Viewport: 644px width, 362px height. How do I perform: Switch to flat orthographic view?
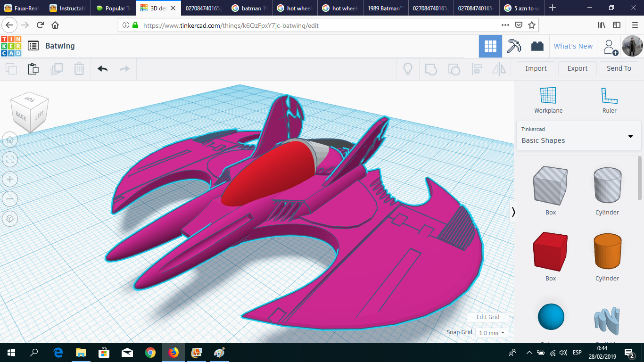point(10,218)
